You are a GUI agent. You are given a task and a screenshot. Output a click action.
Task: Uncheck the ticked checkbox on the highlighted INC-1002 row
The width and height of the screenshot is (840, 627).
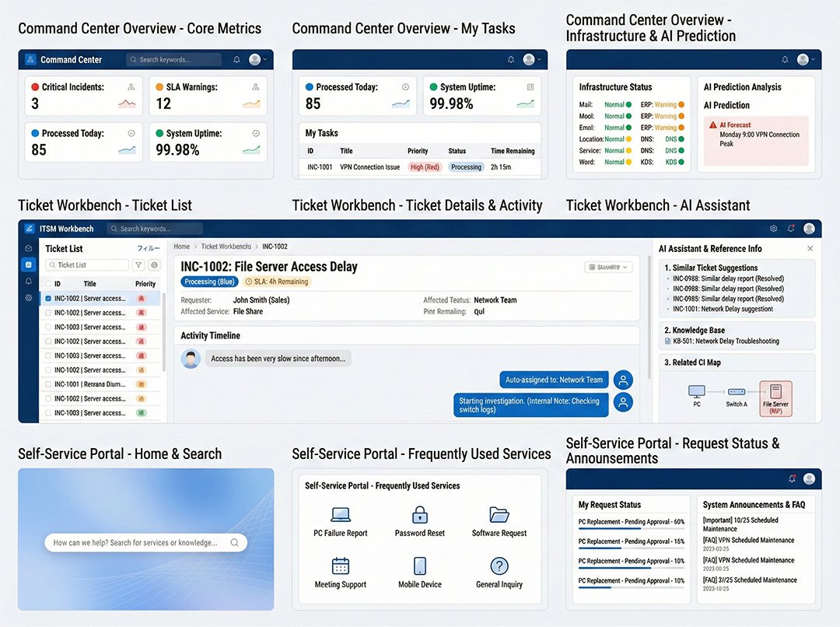tap(49, 299)
